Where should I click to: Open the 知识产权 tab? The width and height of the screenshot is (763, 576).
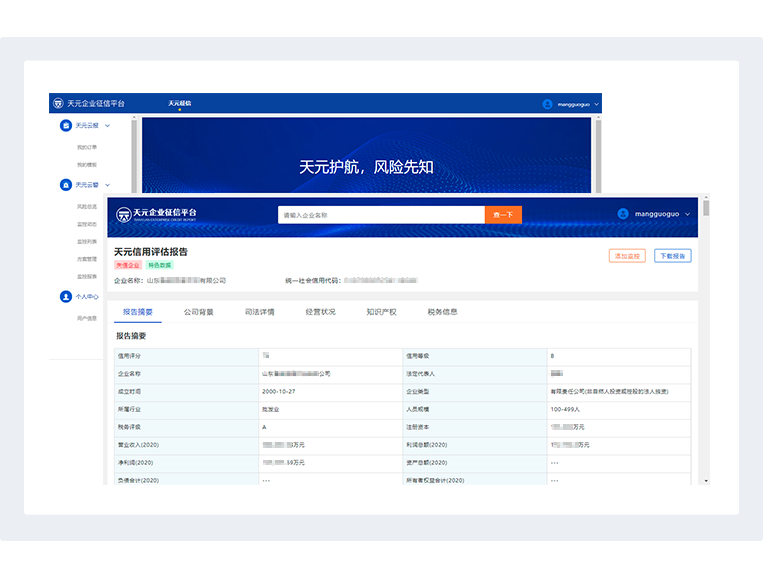381,312
